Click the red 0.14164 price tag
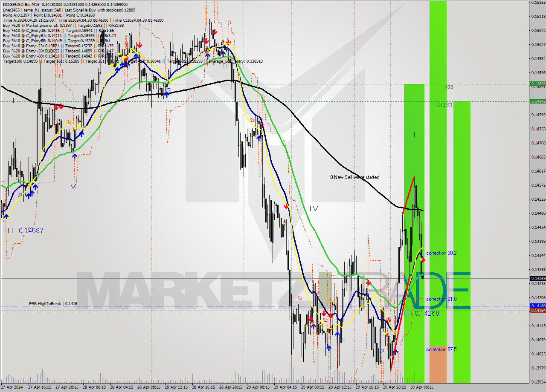This screenshot has width=546, height=392. (537, 310)
